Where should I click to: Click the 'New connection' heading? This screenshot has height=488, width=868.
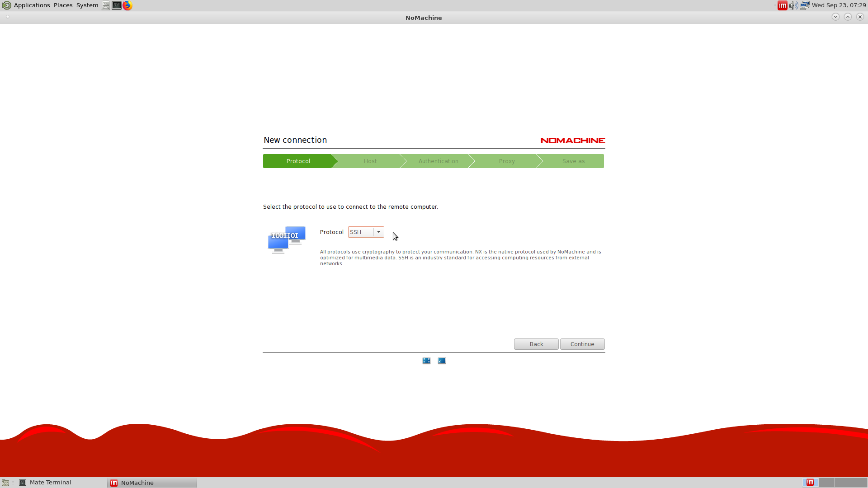pos(295,140)
